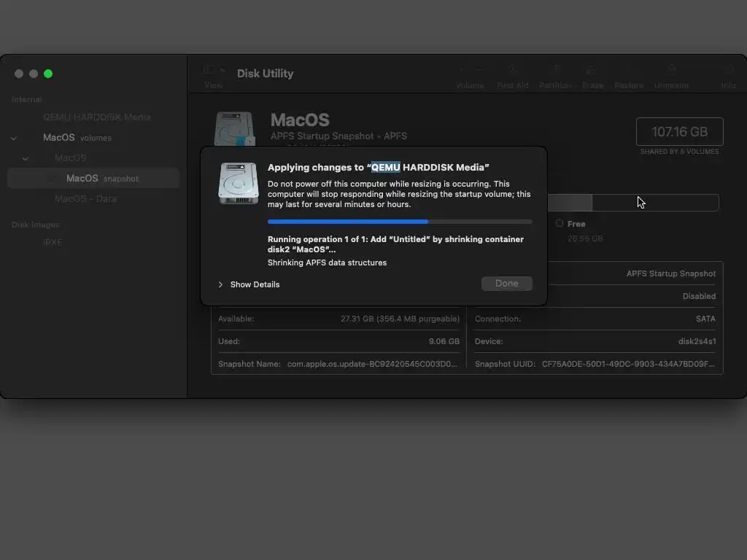Click 'APFS Startup Snapshot • APFS' subtitle
This screenshot has height=560, width=747.
tap(338, 136)
